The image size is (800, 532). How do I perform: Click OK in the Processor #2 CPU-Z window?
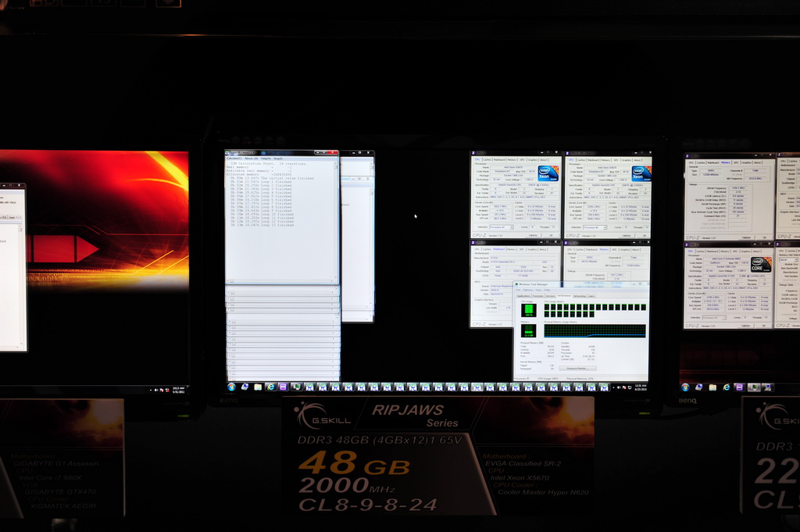645,235
